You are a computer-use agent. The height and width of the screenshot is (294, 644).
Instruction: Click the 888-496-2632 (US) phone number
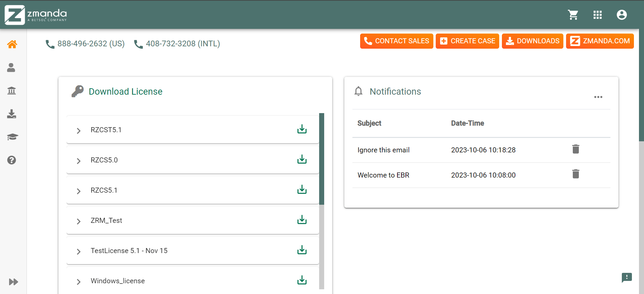tap(91, 44)
